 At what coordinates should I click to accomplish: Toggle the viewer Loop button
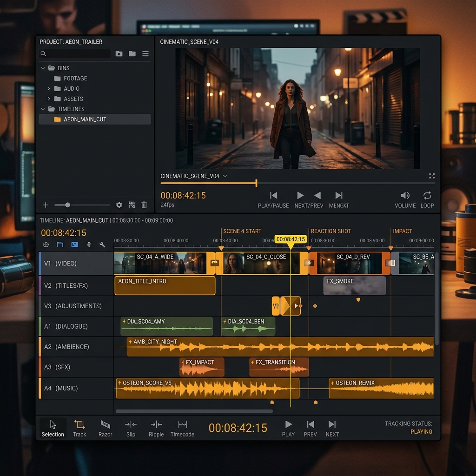tap(427, 199)
